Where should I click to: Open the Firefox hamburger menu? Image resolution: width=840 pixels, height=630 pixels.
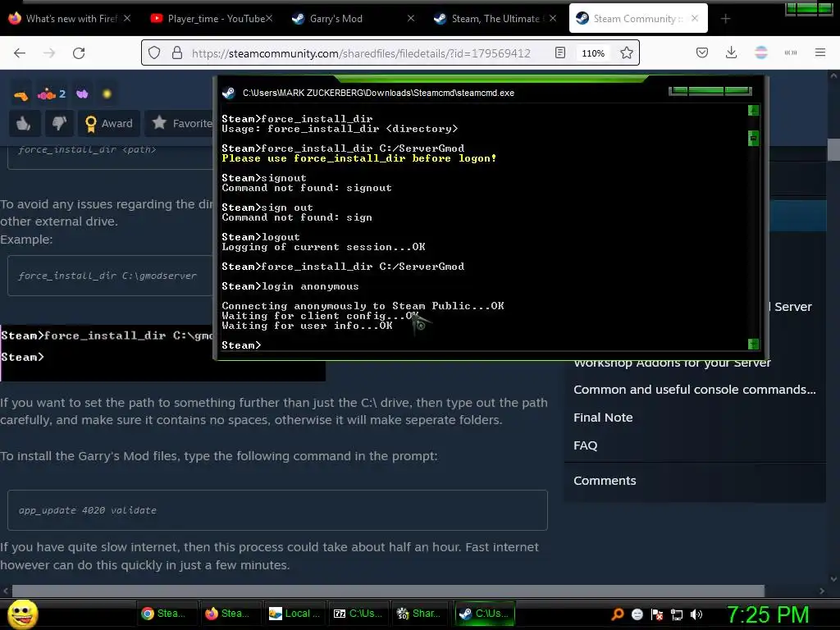(x=819, y=52)
